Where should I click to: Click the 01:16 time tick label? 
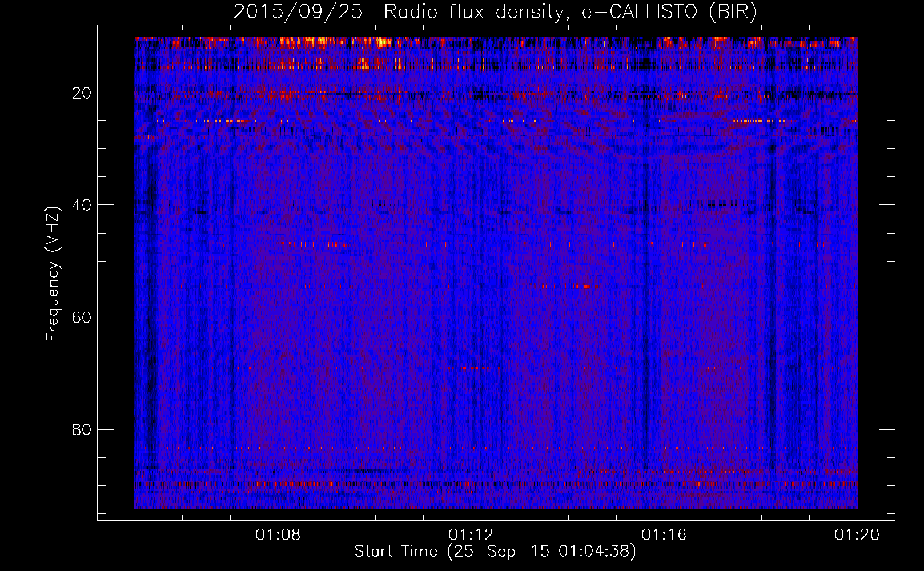[x=664, y=535]
